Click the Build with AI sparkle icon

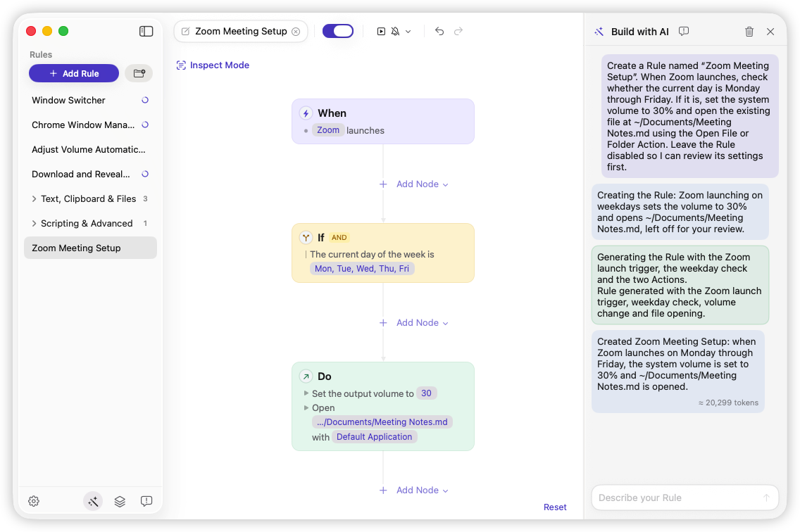pyautogui.click(x=599, y=32)
